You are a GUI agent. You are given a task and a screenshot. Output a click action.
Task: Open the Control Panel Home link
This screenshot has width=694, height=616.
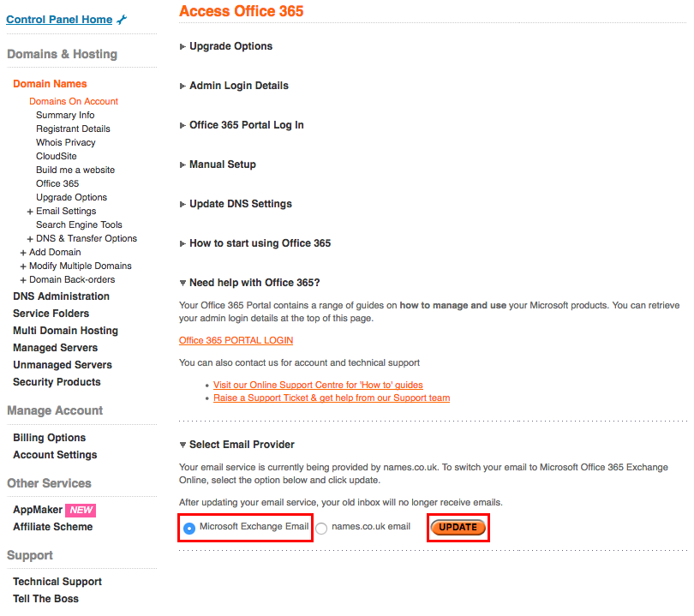tap(59, 20)
